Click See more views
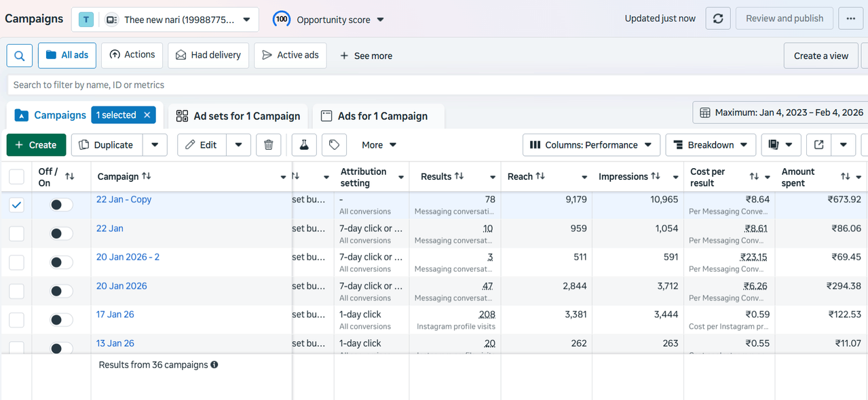The width and height of the screenshot is (868, 400). pyautogui.click(x=366, y=56)
